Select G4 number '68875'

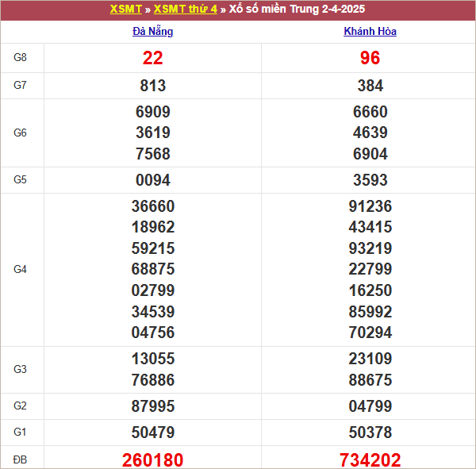tap(152, 269)
